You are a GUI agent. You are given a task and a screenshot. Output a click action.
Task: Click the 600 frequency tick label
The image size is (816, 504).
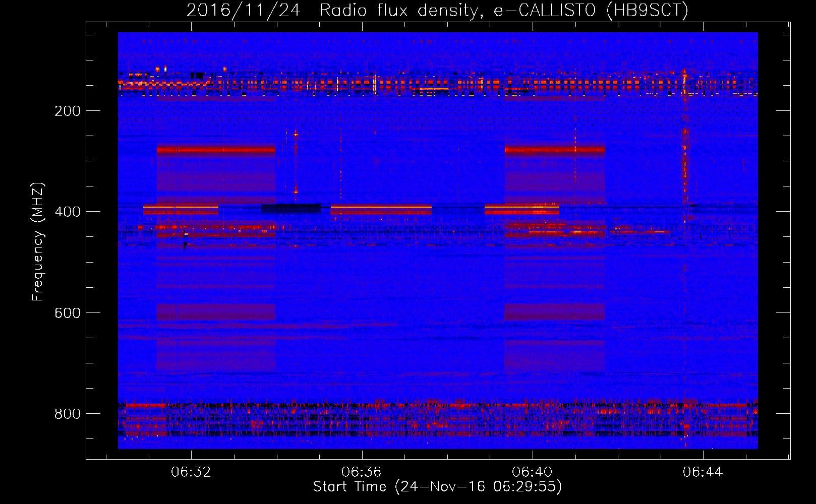[x=68, y=313]
